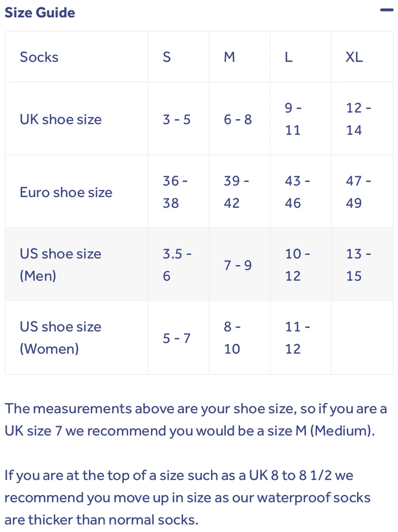Screen dimensions: 398x532
Task: Click the M size column header
Action: point(229,57)
